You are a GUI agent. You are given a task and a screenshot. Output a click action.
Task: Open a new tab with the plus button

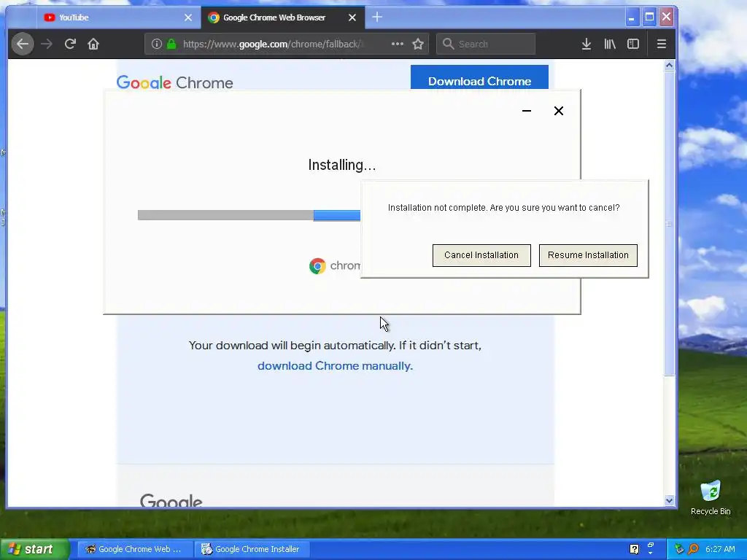point(377,17)
